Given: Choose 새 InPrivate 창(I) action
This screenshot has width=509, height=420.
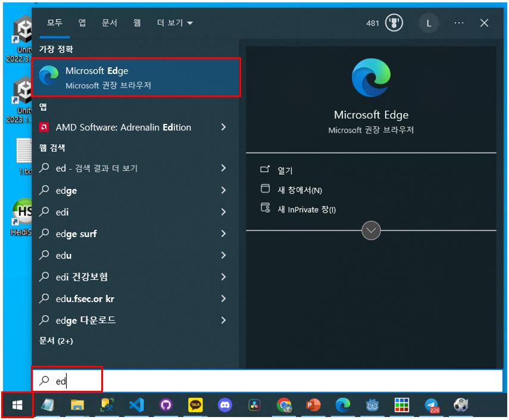Looking at the screenshot, I should (298, 209).
